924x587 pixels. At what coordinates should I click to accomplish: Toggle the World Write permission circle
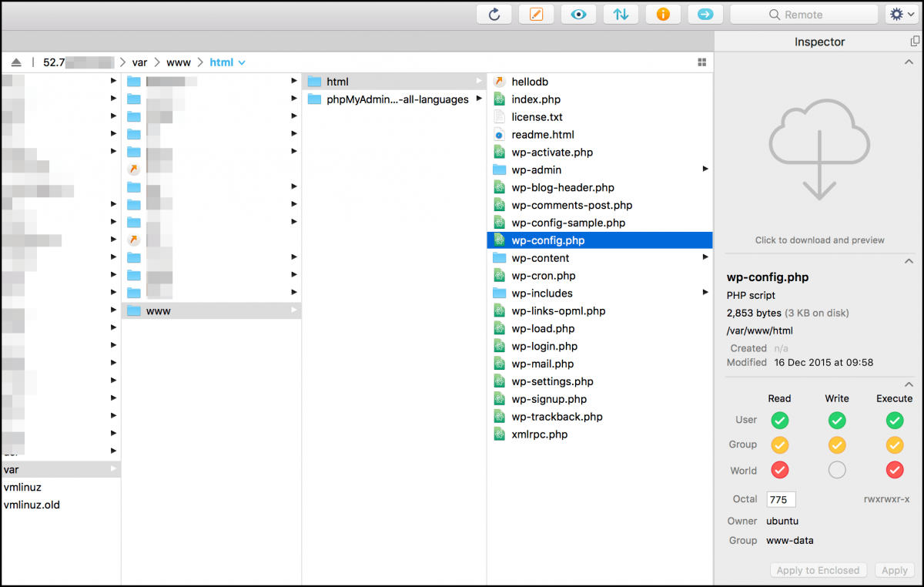click(x=837, y=470)
